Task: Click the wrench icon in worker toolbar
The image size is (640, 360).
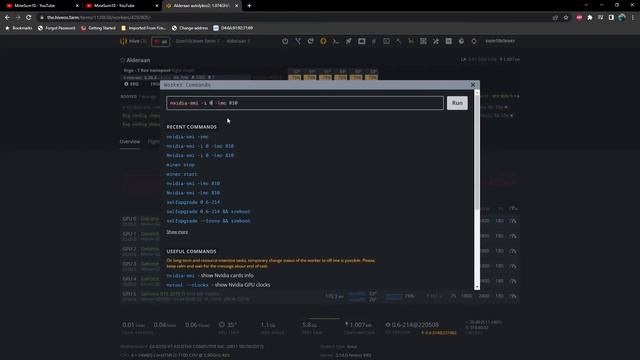Action: click(x=399, y=41)
